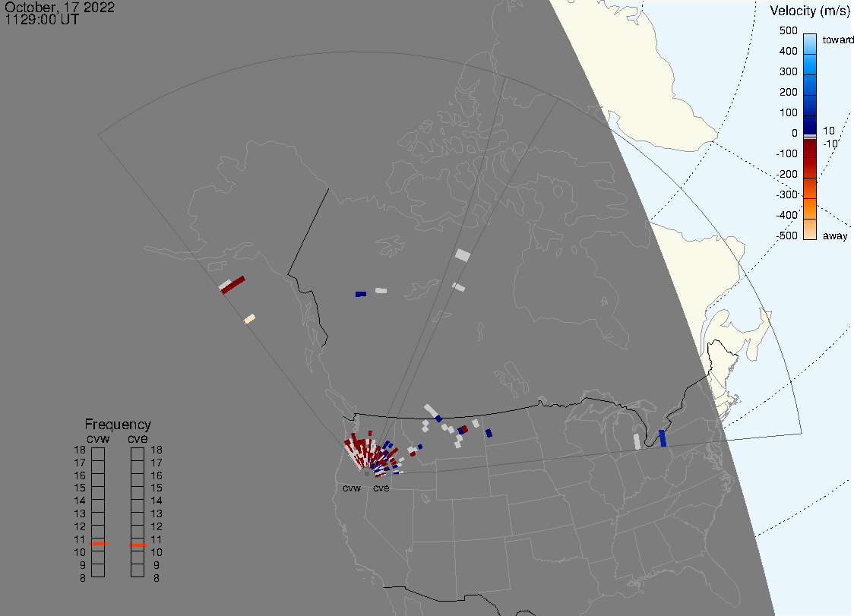854x616 pixels.
Task: Select the long dark red echo near Alaska
Action: coord(234,285)
